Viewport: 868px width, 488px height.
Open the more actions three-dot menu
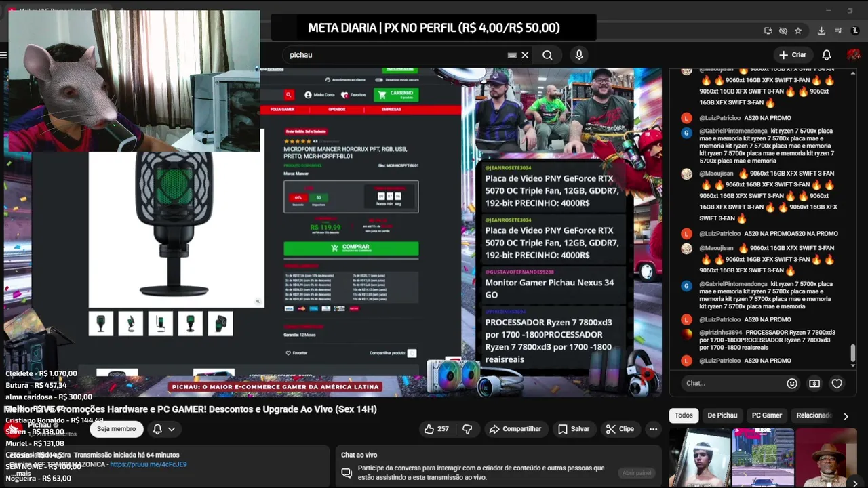(653, 429)
